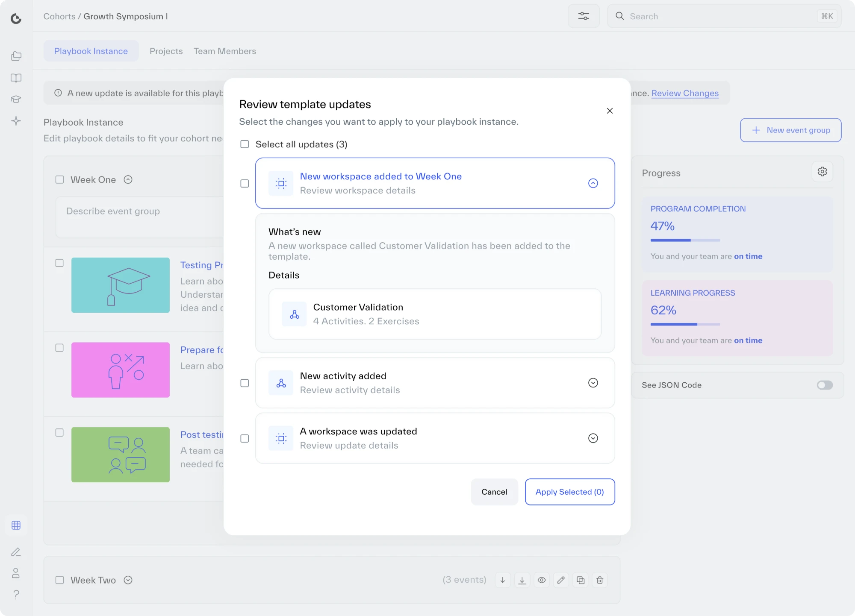Viewport: 855px width, 616px height.
Task: Click the Customer Validation activity icon
Action: (294, 314)
